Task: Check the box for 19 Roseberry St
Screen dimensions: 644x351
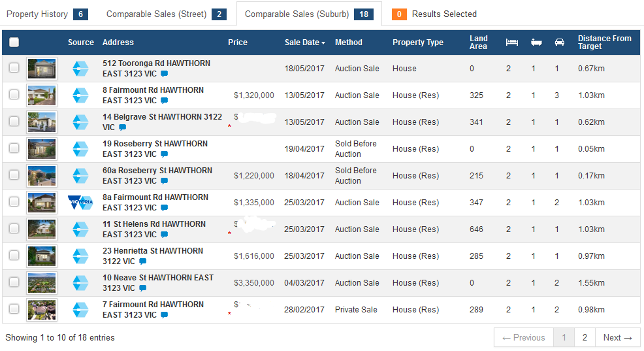Action: [14, 148]
